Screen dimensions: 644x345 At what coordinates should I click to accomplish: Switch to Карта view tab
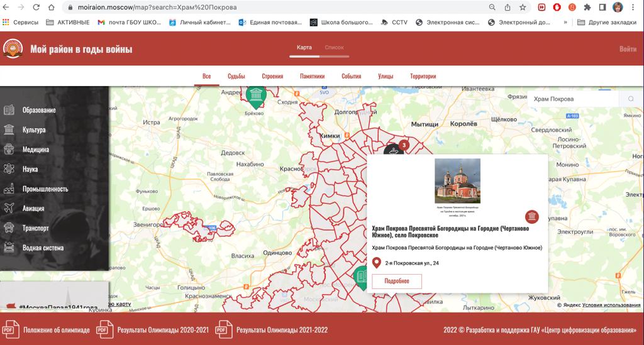pos(304,48)
